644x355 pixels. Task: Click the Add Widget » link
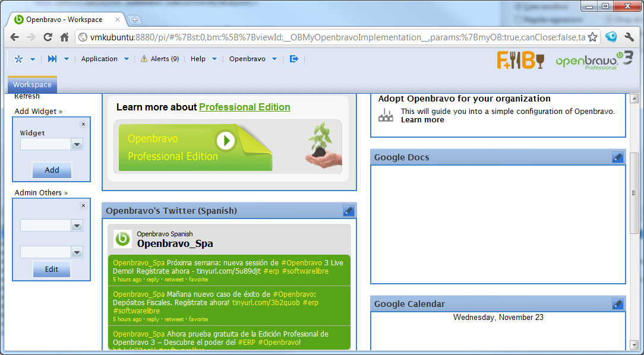tap(38, 111)
